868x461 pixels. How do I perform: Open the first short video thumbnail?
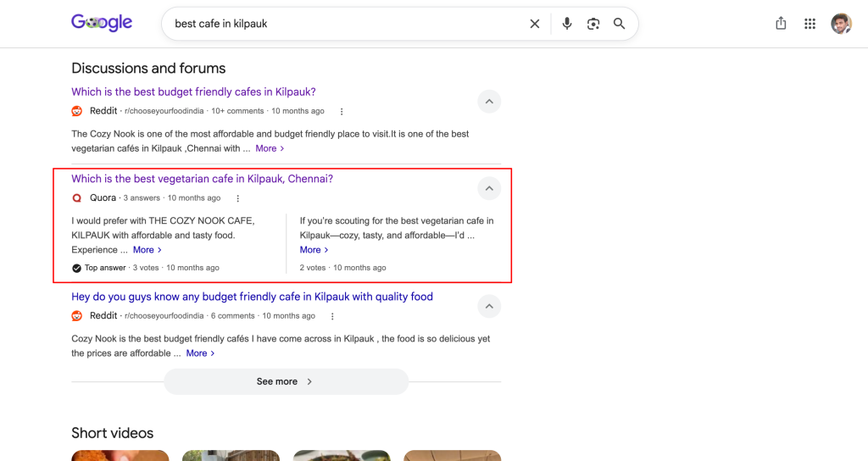tap(120, 455)
